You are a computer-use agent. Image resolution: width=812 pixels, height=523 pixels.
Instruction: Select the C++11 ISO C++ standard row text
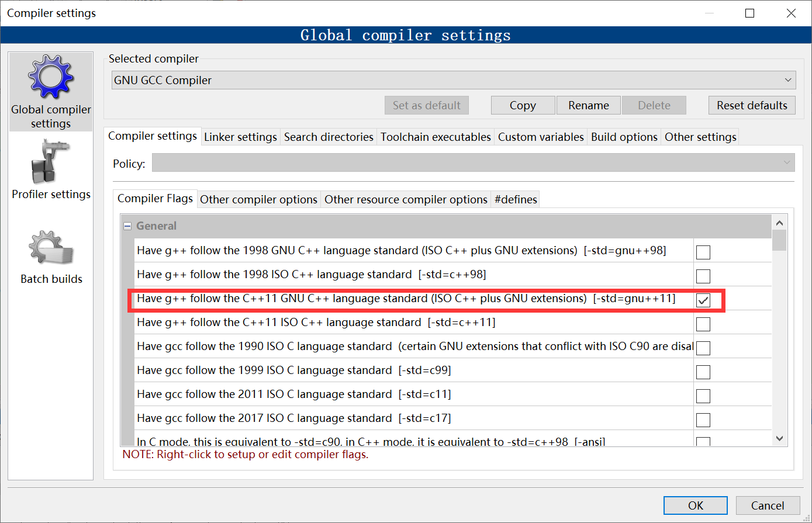click(316, 322)
